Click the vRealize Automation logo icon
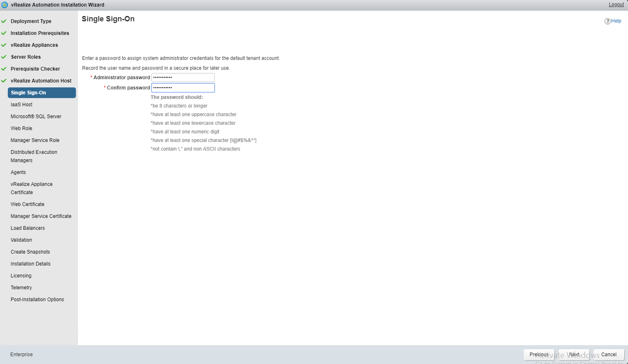Image resolution: width=628 pixels, height=364 pixels. 5,5
